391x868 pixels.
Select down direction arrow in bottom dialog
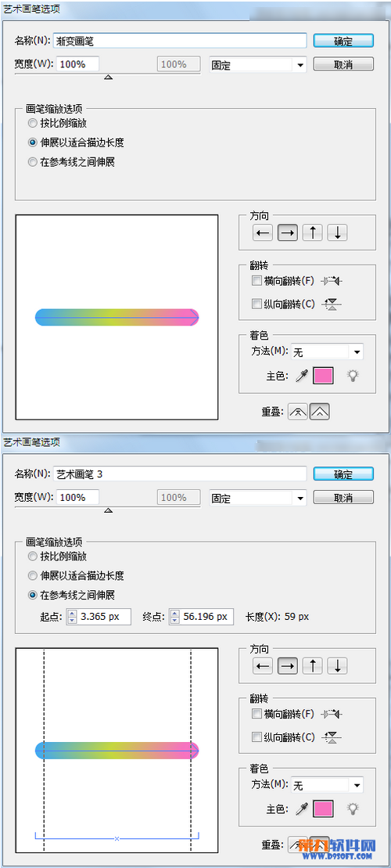point(337,666)
